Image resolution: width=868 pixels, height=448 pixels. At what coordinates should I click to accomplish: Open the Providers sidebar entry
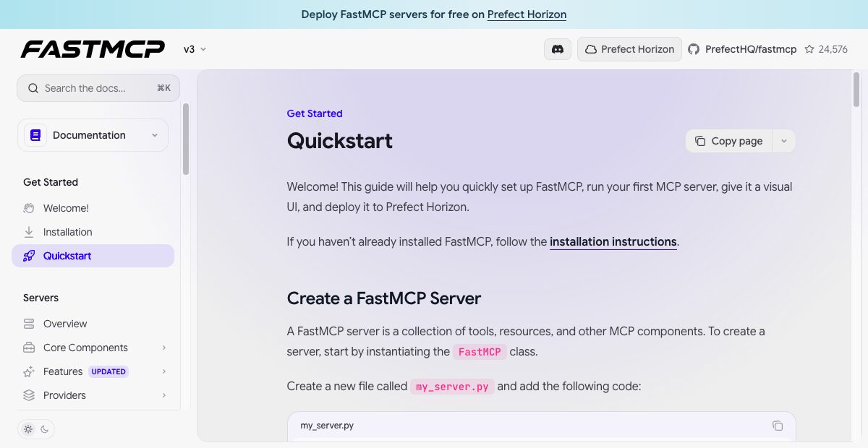[93, 395]
